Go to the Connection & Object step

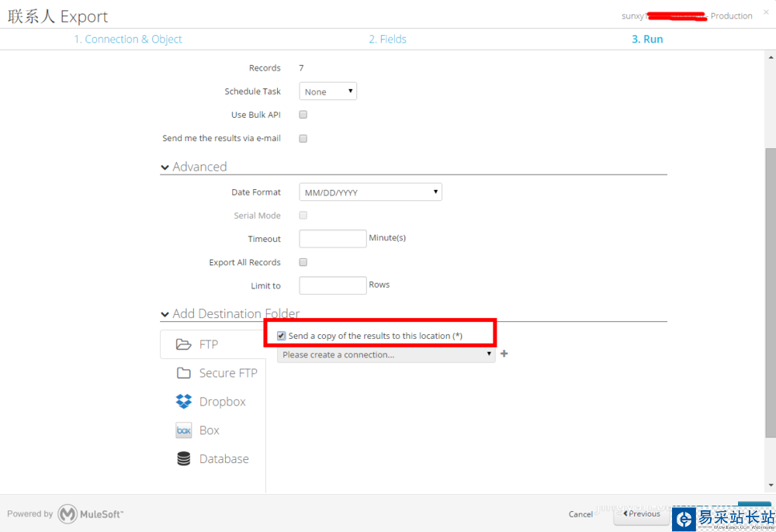[128, 39]
